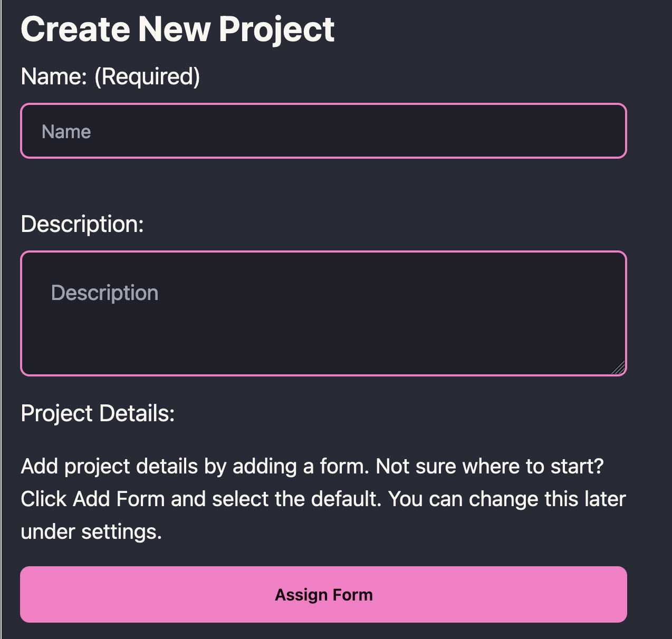Image resolution: width=672 pixels, height=639 pixels.
Task: Click the "Description:" field label
Action: pos(82,224)
